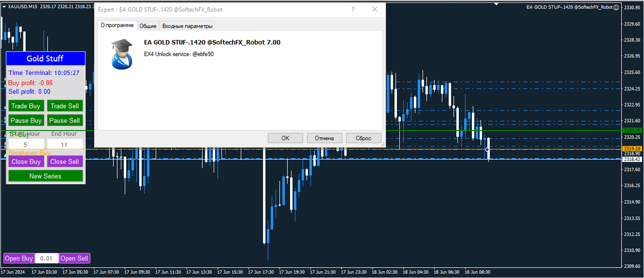Screen dimensions: 644x278
Task: Click the help question mark in dialog
Action: (x=353, y=9)
